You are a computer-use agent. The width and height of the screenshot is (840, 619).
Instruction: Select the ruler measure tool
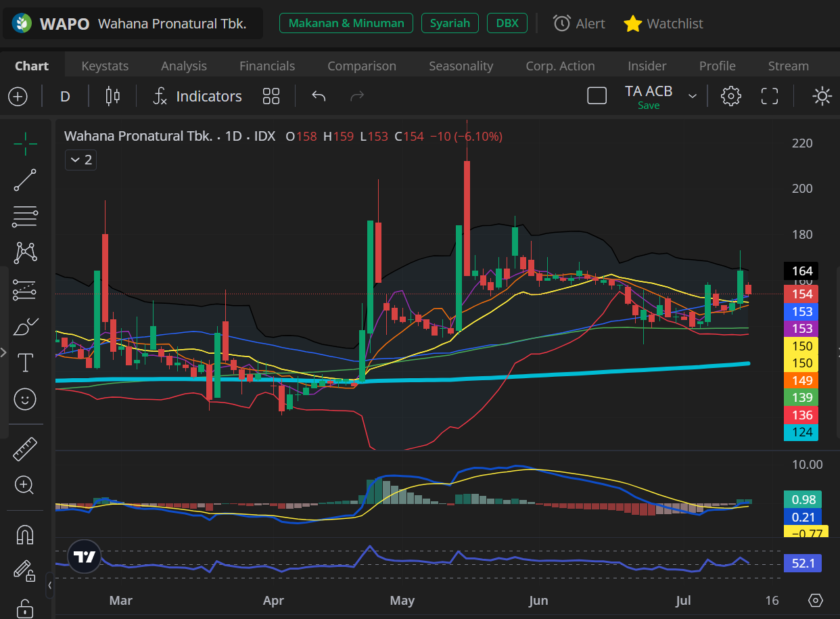coord(25,449)
